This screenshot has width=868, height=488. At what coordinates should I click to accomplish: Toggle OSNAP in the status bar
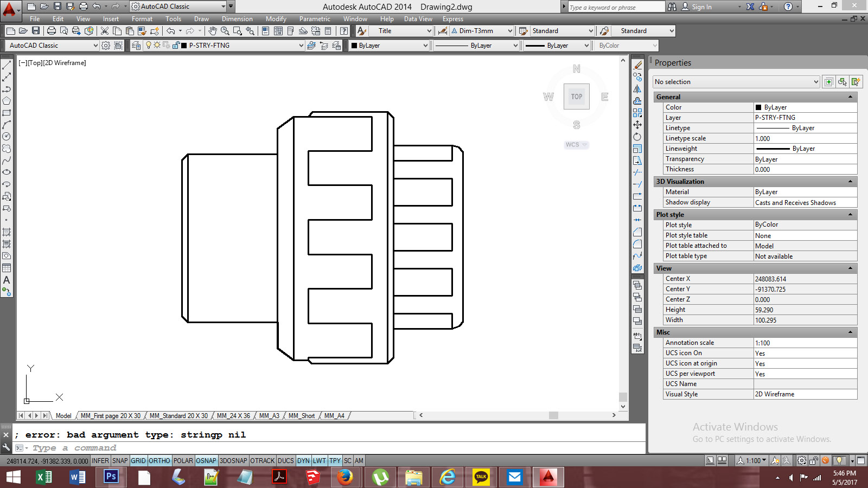(206, 461)
